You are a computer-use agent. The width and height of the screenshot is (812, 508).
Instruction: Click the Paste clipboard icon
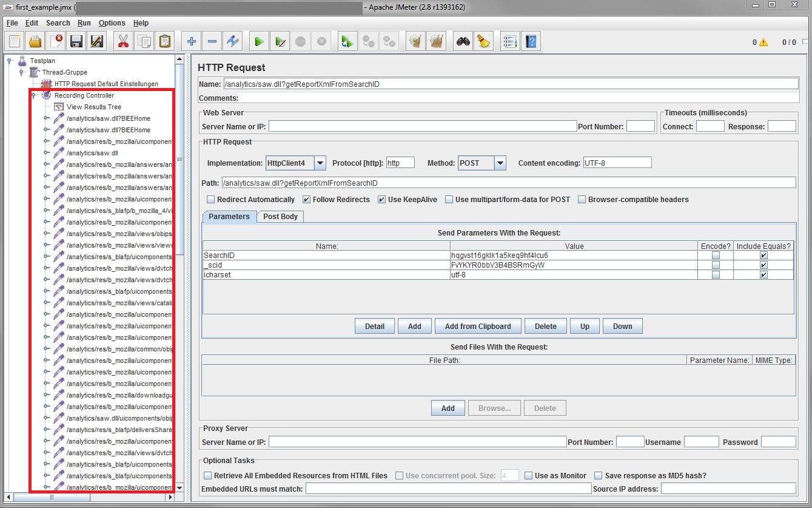click(x=165, y=42)
